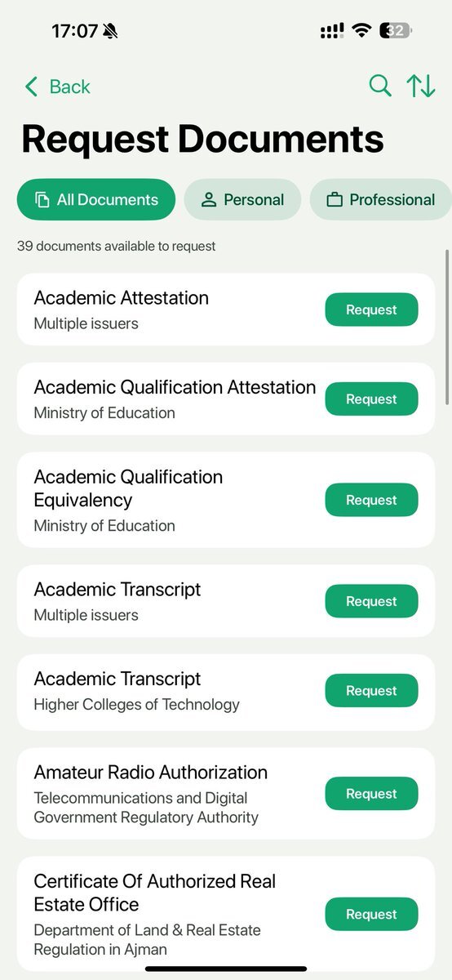Image resolution: width=452 pixels, height=980 pixels.
Task: Request Academic Qualification Attestation
Action: (371, 399)
